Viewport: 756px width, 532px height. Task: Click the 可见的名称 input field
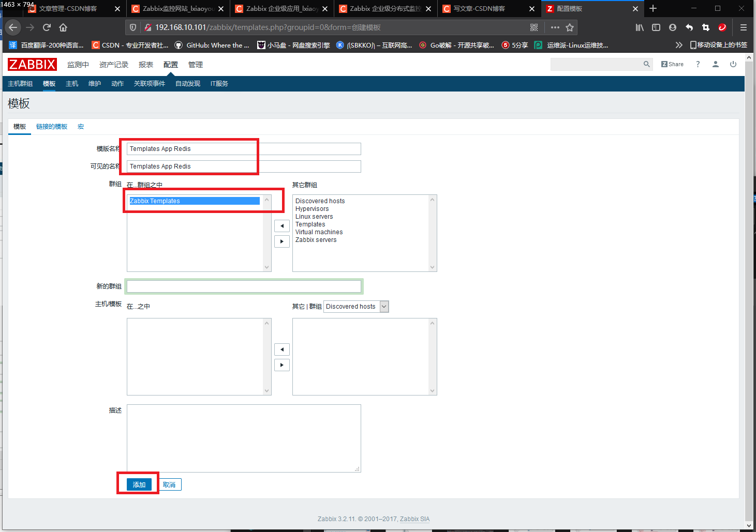(x=244, y=166)
